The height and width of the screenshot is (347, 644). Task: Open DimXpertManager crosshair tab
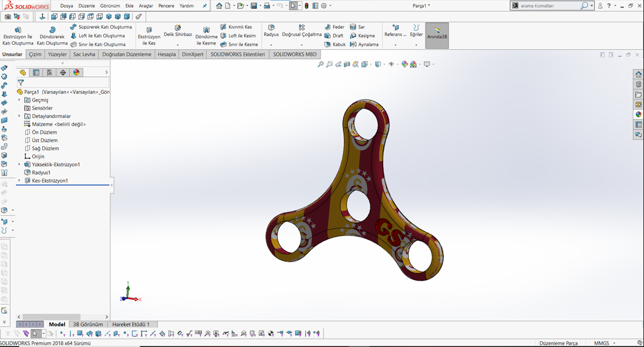pos(63,72)
